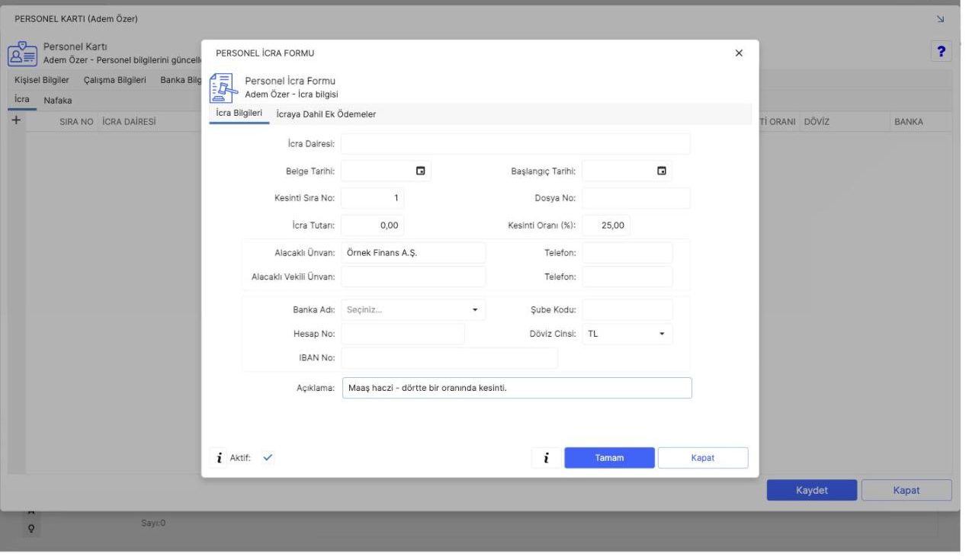Click the info icon next to Tamam

point(547,457)
